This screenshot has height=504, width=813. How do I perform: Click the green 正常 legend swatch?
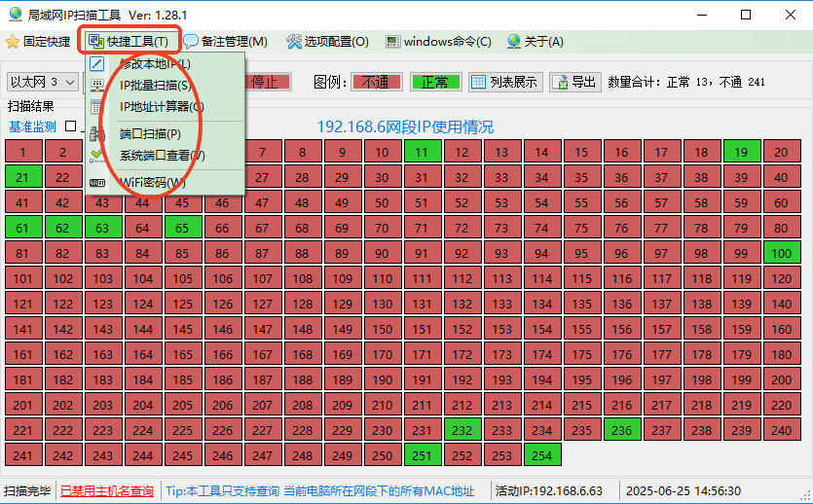tap(435, 82)
